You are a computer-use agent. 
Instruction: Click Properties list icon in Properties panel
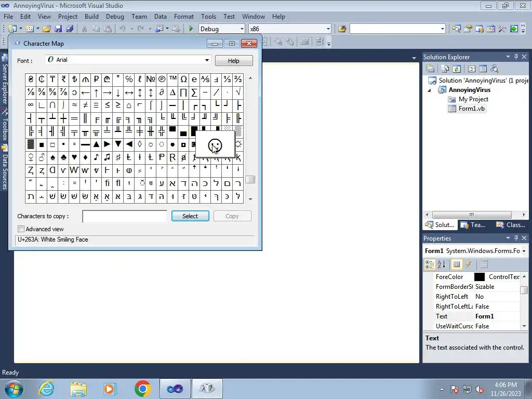457,264
